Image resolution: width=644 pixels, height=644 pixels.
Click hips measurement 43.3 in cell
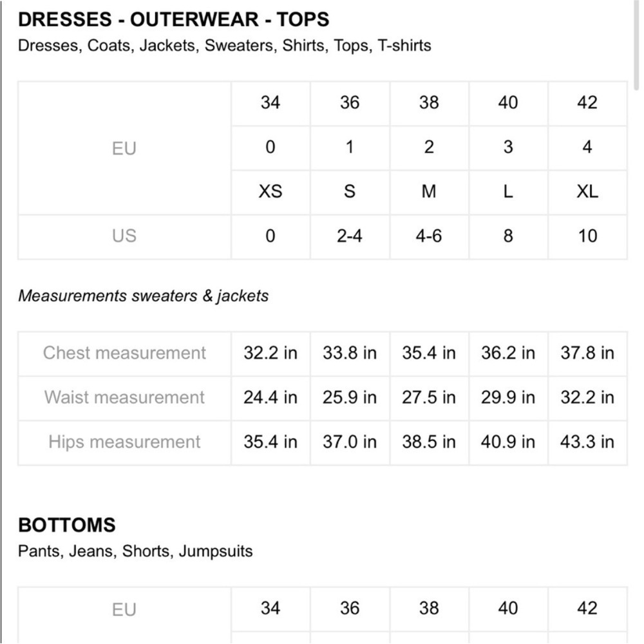click(587, 442)
